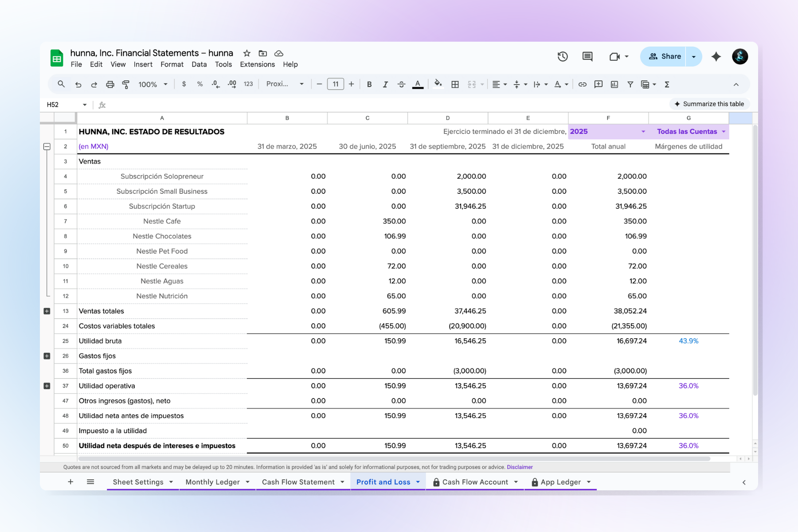The image size is (798, 532).
Task: Toggle italic formatting
Action: point(385,84)
